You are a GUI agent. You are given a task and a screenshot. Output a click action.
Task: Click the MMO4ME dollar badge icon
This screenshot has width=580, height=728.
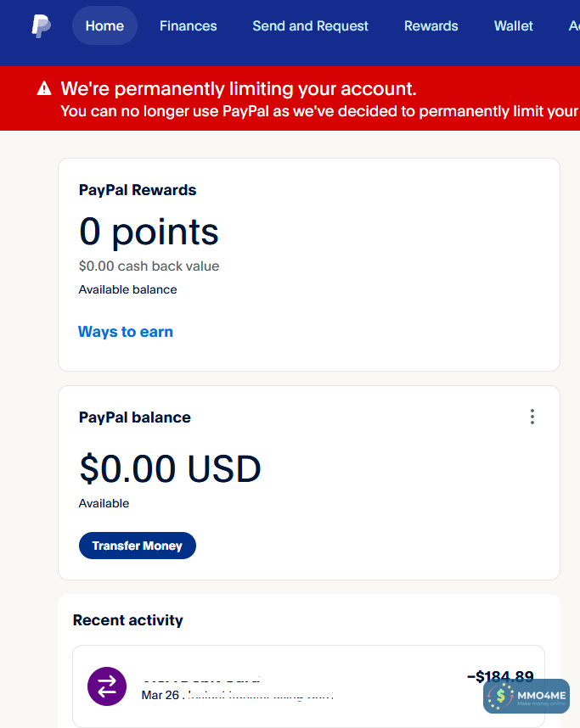[501, 697]
